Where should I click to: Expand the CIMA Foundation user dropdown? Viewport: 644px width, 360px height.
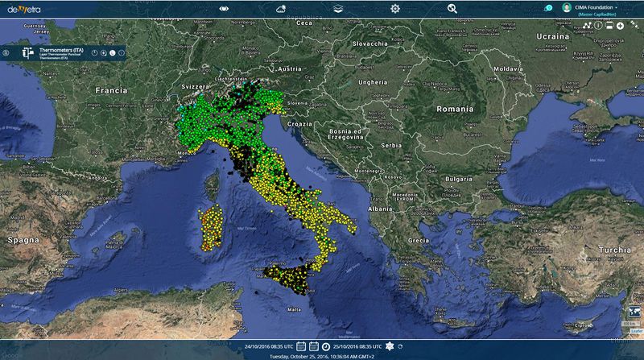596,7
